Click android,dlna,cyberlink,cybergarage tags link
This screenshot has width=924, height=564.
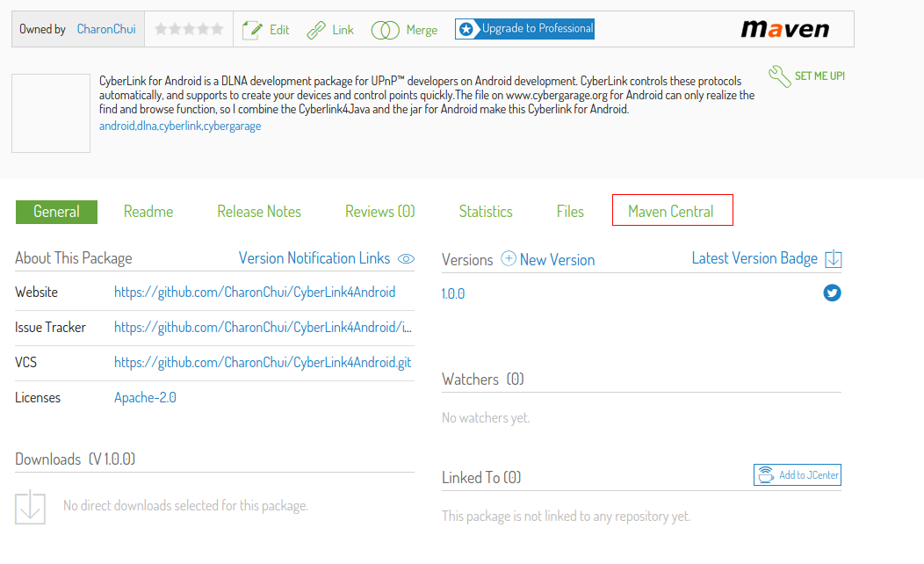point(180,127)
